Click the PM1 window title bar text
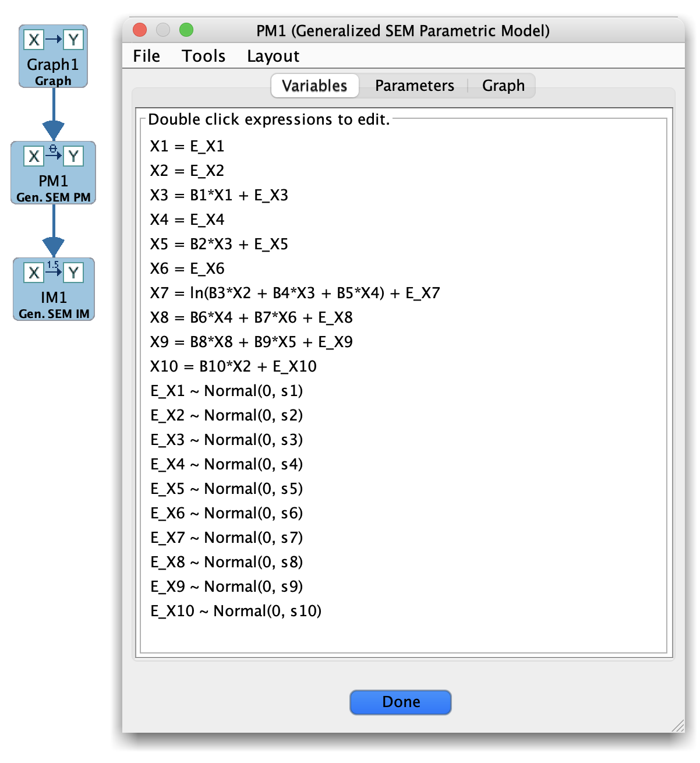Screen dimensions: 700x763 click(x=403, y=30)
